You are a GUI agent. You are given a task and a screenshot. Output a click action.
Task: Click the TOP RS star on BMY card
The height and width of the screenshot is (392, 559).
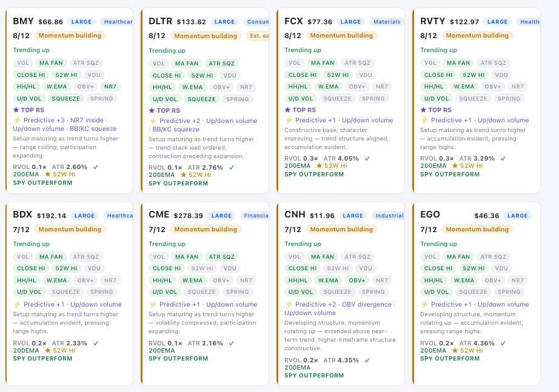16,110
